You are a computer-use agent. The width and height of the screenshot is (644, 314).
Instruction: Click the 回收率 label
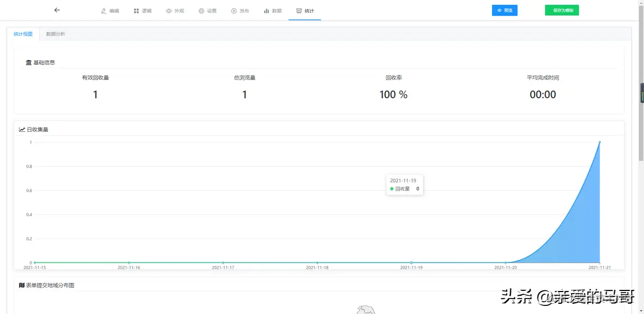pyautogui.click(x=393, y=78)
